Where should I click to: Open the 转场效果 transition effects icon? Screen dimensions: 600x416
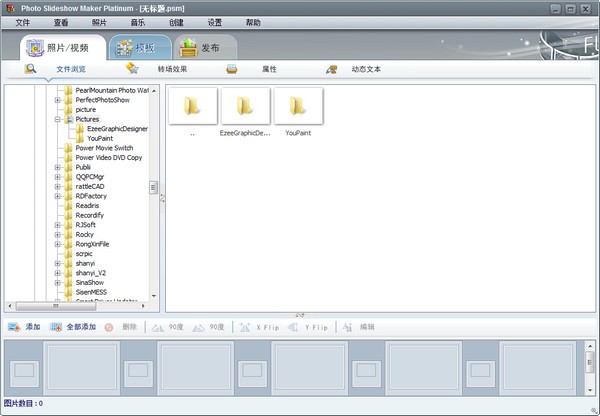tap(132, 69)
